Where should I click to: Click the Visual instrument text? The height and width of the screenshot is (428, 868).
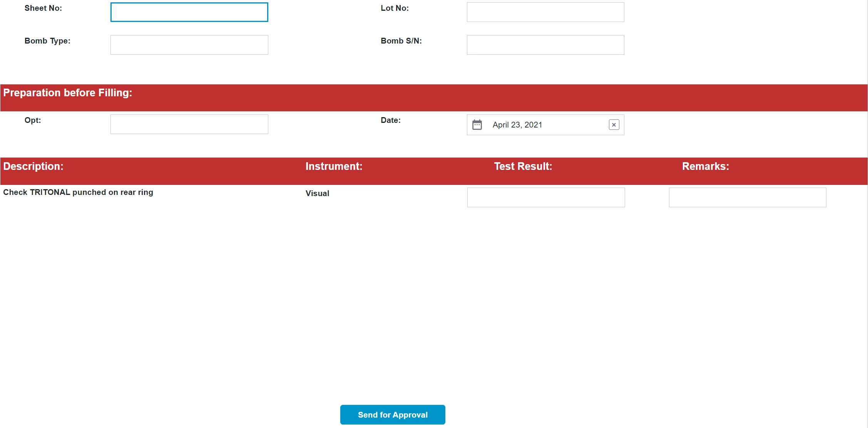(317, 193)
